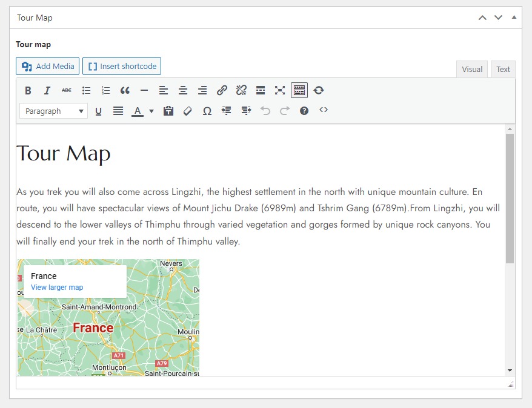Remove link with the unlink icon
Image resolution: width=532 pixels, height=408 pixels.
241,90
